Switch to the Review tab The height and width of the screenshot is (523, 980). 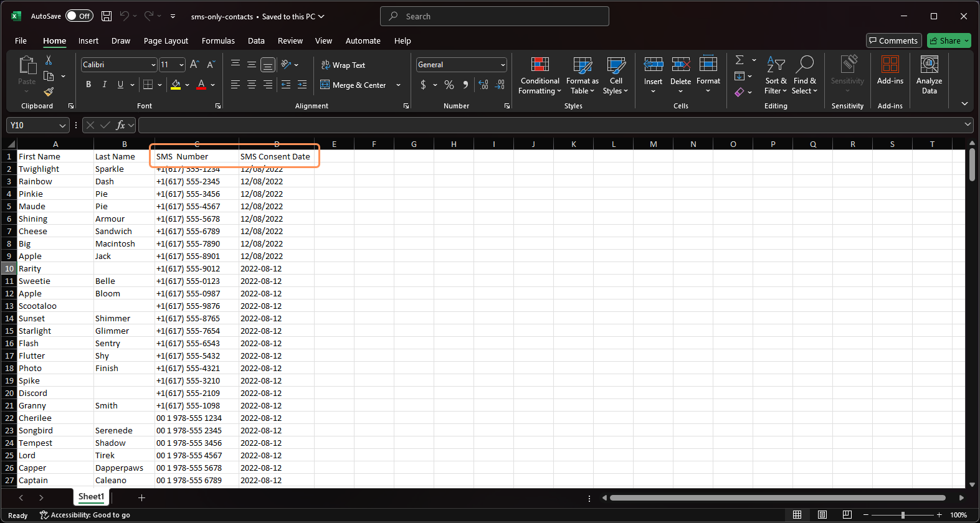tap(290, 40)
